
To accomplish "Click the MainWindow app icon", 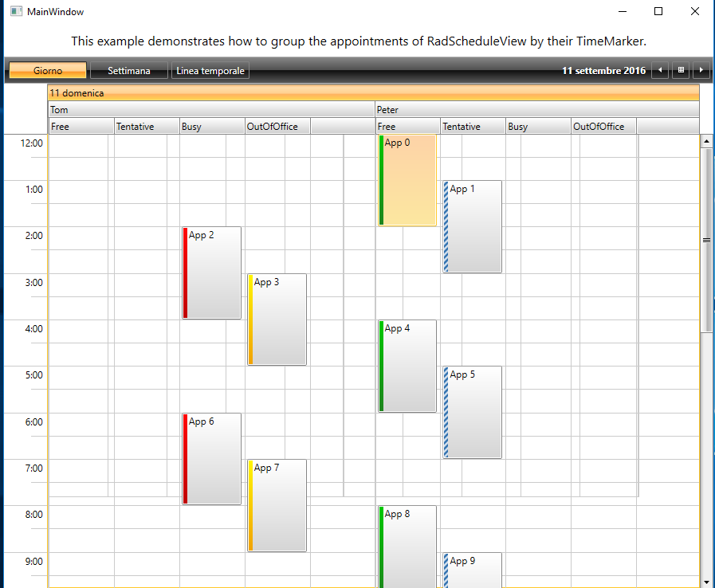I will [17, 11].
